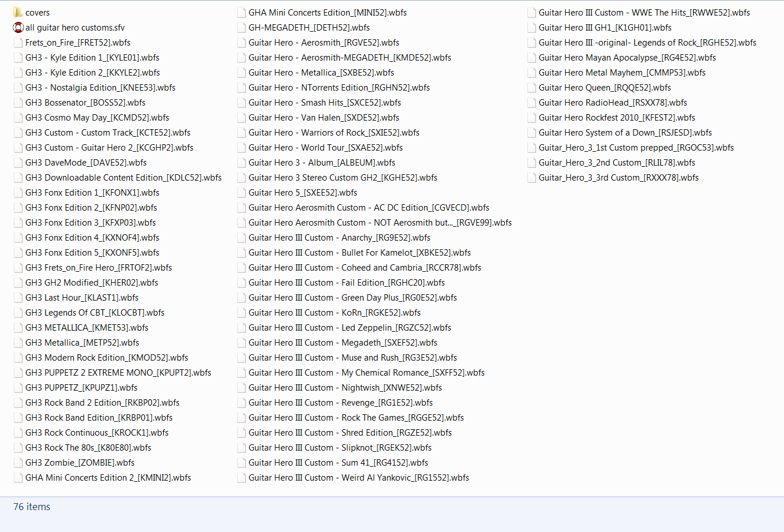Select icon for GH3 DaveMode_[DAVE52].wbfs
This screenshot has height=532, width=784.
pos(18,162)
